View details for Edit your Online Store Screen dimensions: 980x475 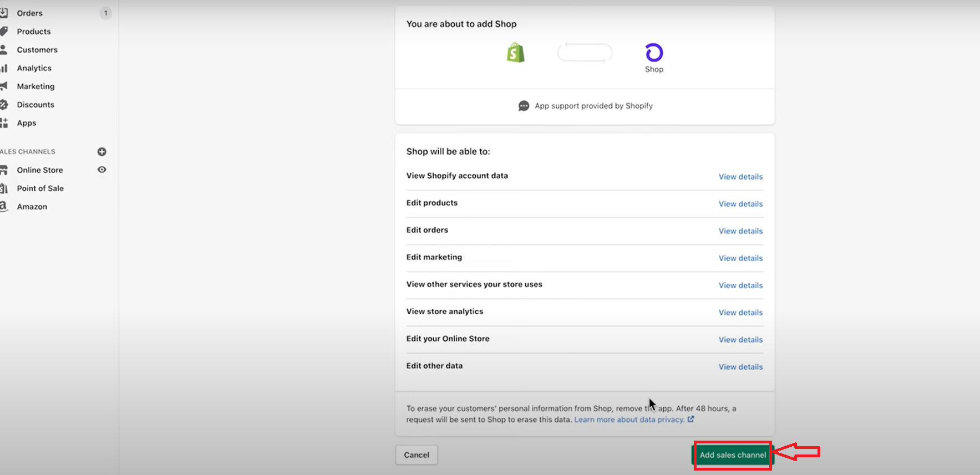point(740,339)
